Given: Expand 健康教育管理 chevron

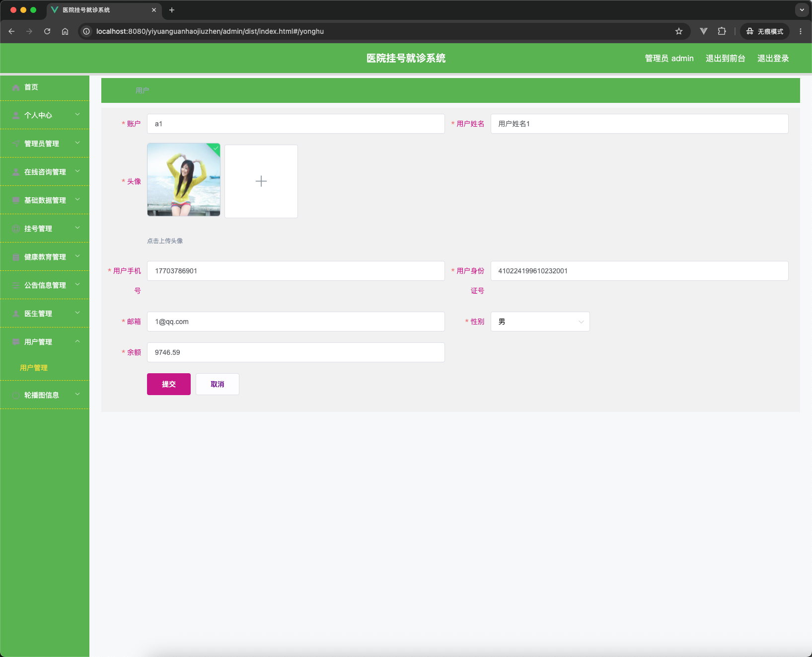Looking at the screenshot, I should click(77, 256).
